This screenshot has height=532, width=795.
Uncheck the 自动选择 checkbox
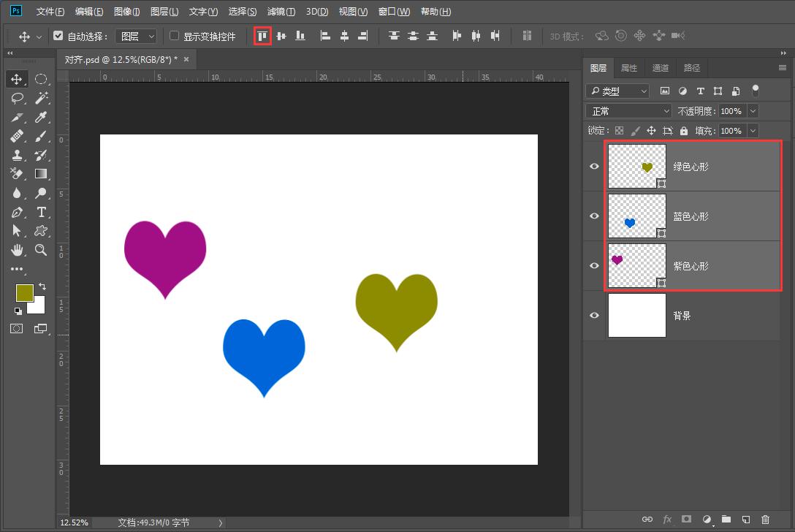point(58,35)
